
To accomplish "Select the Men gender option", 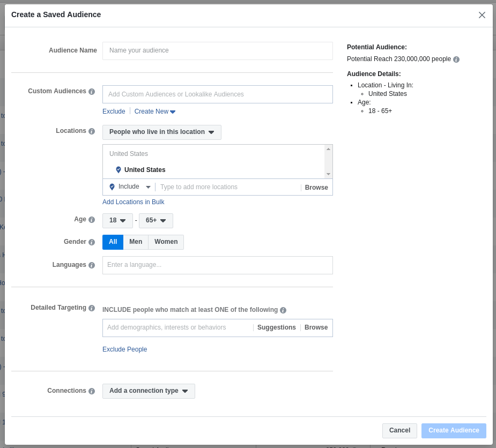I will [x=136, y=242].
